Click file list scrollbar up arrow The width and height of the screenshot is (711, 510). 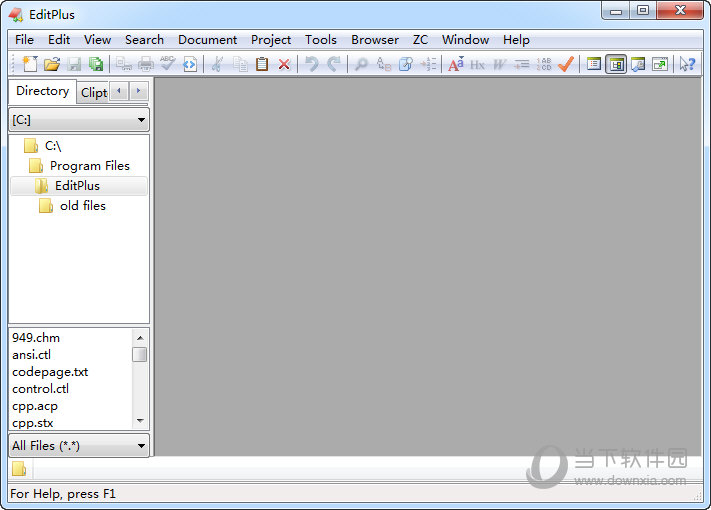tap(140, 338)
